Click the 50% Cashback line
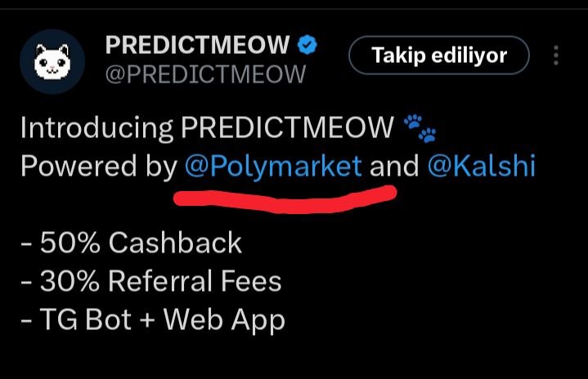 131,243
